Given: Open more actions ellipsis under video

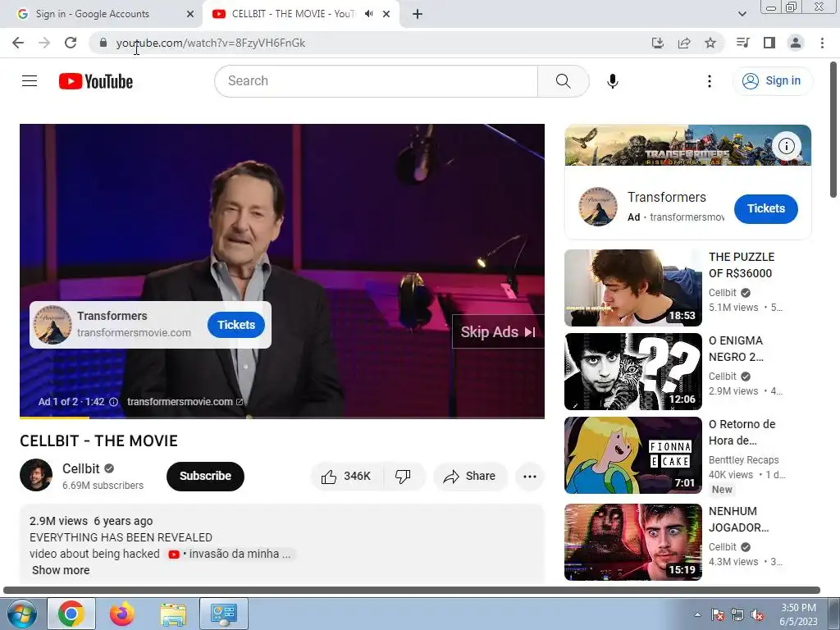Looking at the screenshot, I should click(x=530, y=477).
